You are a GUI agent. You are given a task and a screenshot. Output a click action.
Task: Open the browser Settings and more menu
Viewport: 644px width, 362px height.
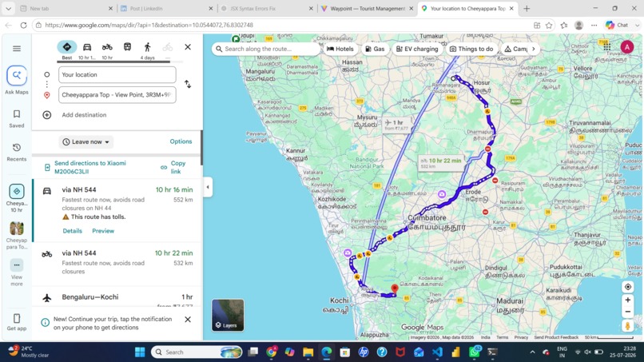click(594, 25)
